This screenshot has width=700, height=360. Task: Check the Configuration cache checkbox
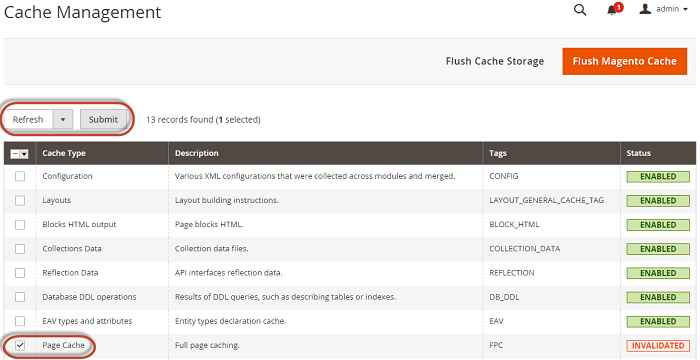click(20, 176)
